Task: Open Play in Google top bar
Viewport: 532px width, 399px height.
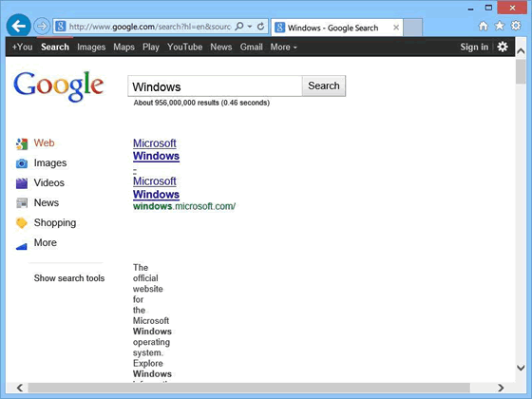Action: point(151,47)
